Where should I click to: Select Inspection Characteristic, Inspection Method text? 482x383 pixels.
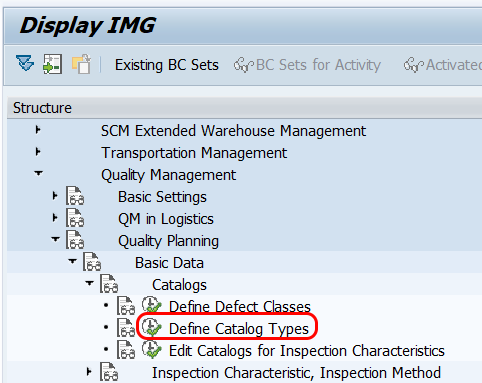coord(296,373)
